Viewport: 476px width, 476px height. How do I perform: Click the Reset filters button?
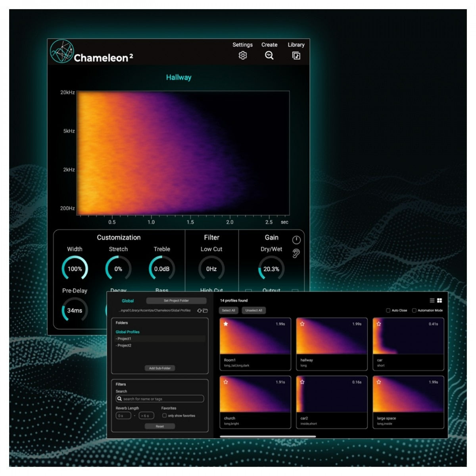point(160,426)
